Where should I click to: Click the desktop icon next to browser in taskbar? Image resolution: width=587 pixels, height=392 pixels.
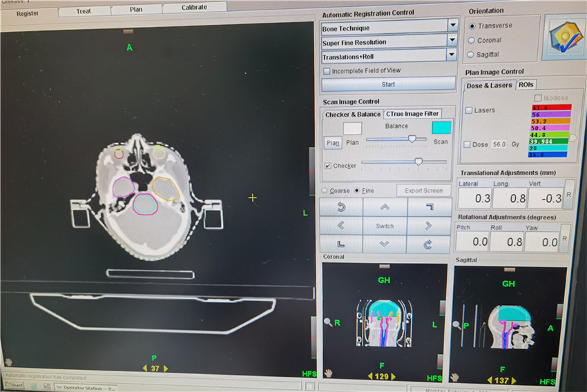pyautogui.click(x=47, y=386)
